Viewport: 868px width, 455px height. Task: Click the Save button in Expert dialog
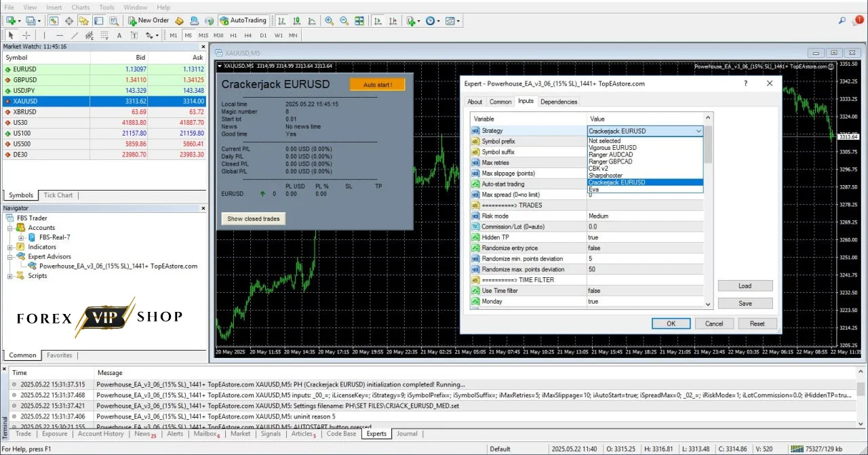coord(745,303)
